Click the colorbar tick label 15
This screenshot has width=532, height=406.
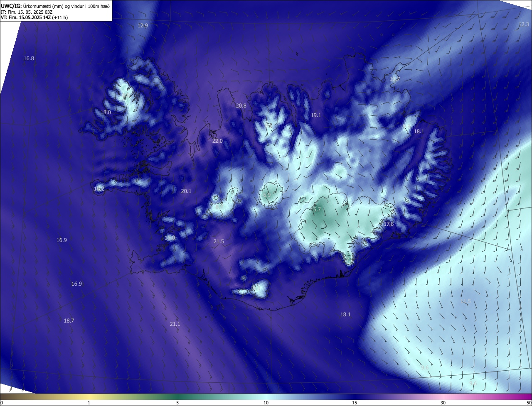pyautogui.click(x=355, y=403)
